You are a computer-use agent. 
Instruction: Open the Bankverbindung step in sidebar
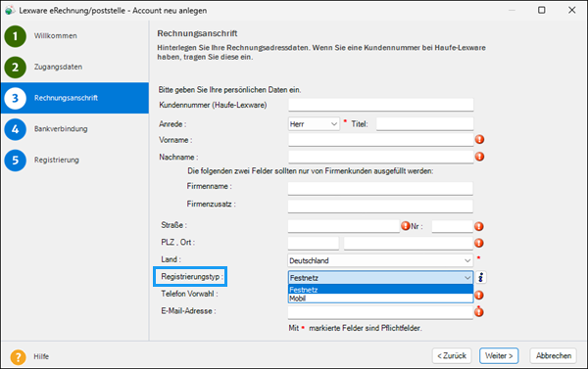[x=61, y=129]
